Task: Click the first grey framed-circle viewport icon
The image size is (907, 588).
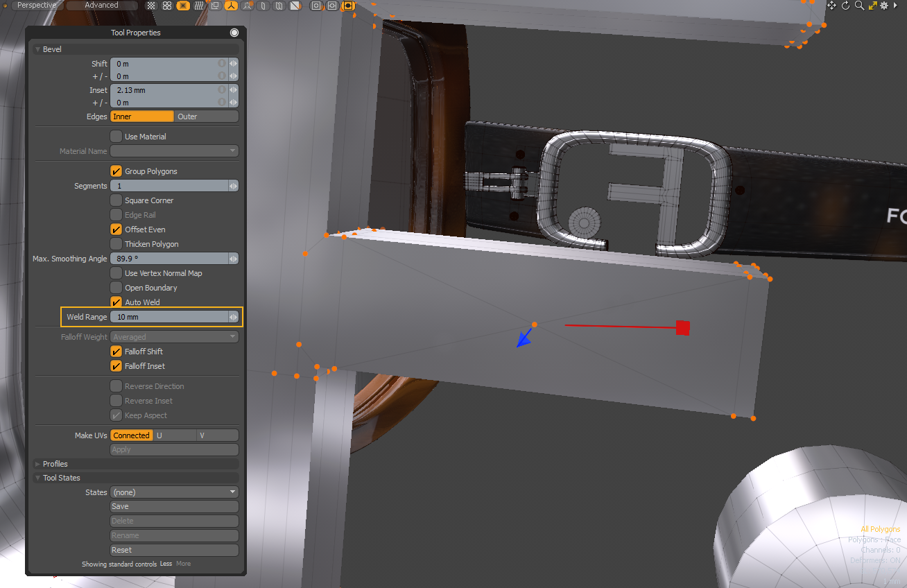Action: (x=316, y=6)
